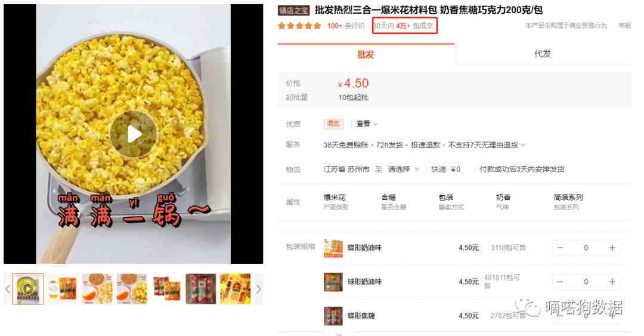Select the first video thumbnail
644x336 pixels.
[x=28, y=289]
